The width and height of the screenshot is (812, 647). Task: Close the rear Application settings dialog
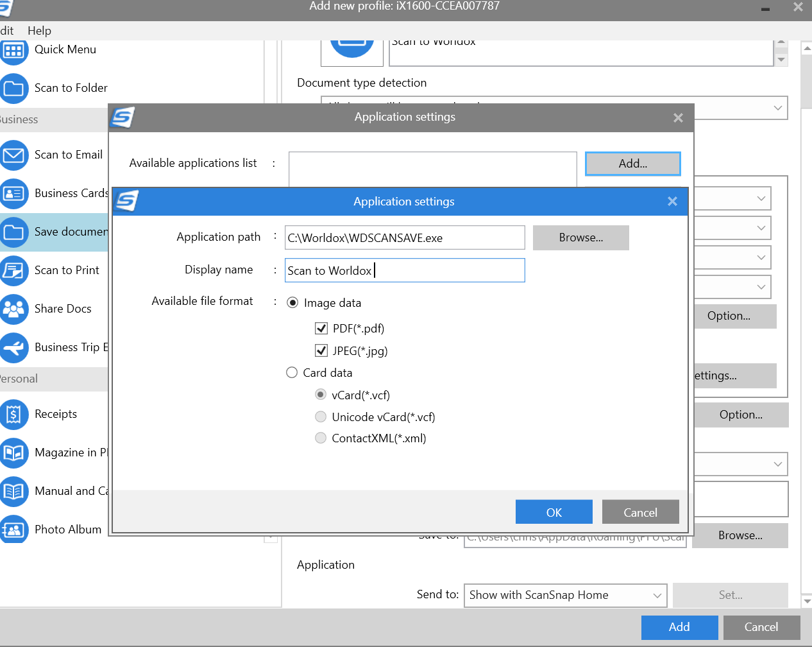click(678, 117)
